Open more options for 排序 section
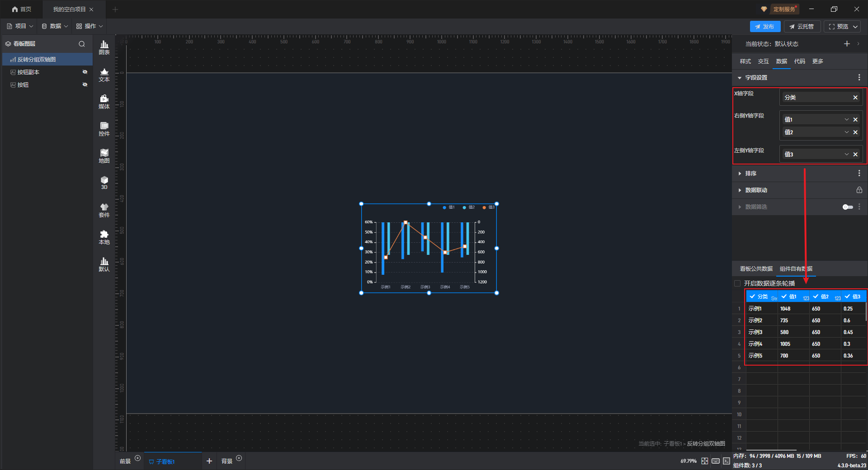 coord(859,174)
